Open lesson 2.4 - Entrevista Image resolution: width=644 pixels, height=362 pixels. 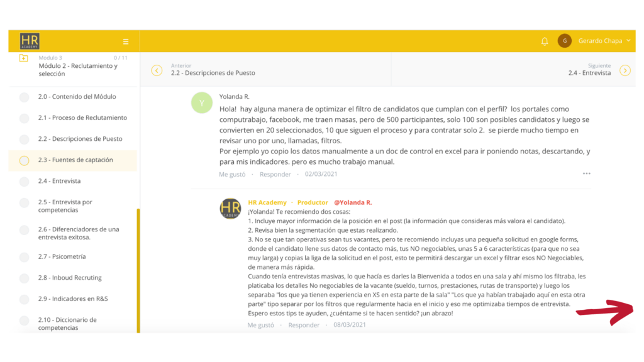(60, 180)
